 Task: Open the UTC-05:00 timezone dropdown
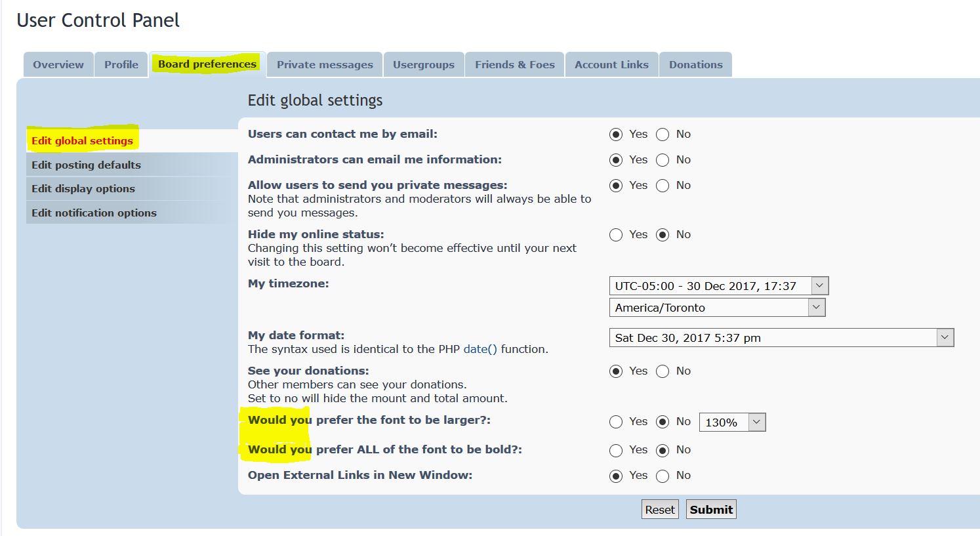(x=718, y=286)
